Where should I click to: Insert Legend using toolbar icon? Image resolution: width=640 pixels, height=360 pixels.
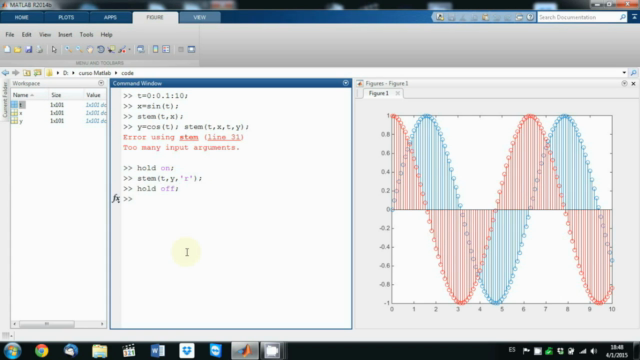point(166,49)
